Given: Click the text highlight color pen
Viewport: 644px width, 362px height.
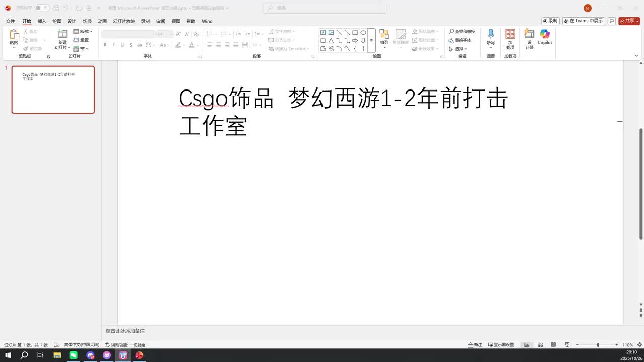Looking at the screenshot, I should (178, 45).
